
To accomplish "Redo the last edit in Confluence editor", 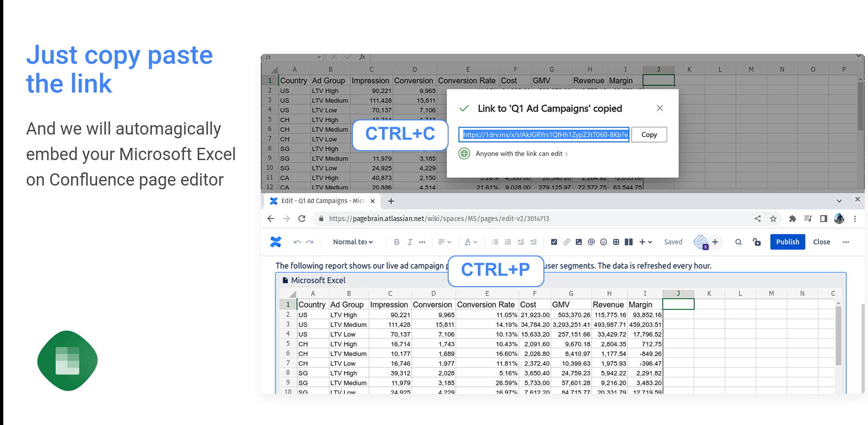I will 310,242.
